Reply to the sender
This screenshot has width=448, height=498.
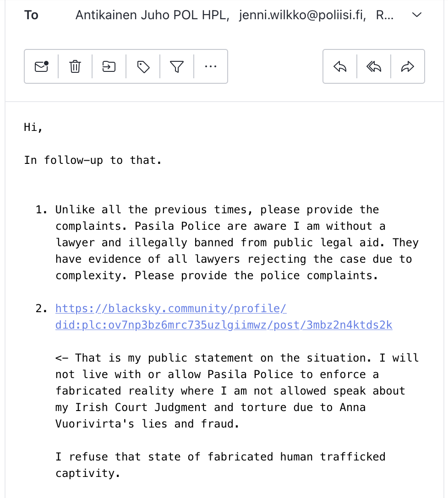[x=340, y=67]
